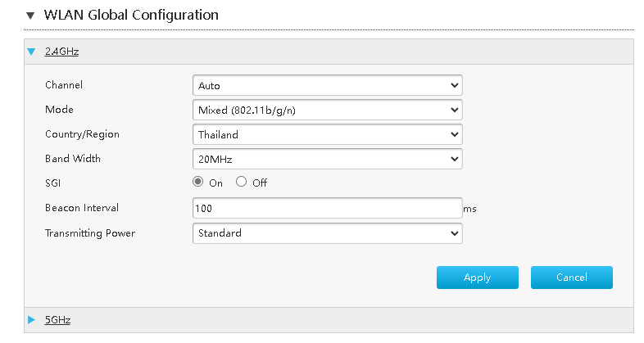Image resolution: width=644 pixels, height=343 pixels.
Task: Select the SGI On radio button
Action: click(198, 182)
